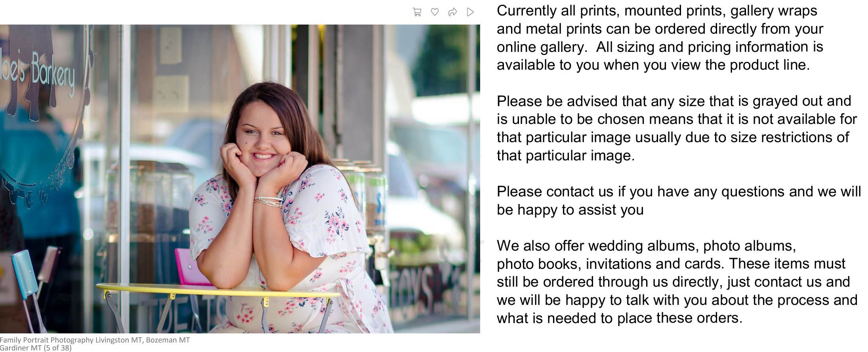868x352 pixels.
Task: Favorite this photo with the heart icon
Action: 435,12
